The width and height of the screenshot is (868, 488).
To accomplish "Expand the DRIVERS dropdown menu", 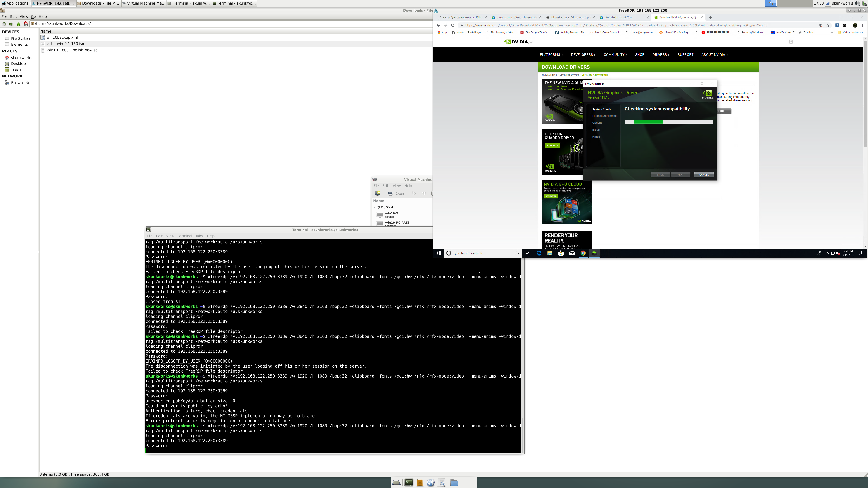I will 661,54.
